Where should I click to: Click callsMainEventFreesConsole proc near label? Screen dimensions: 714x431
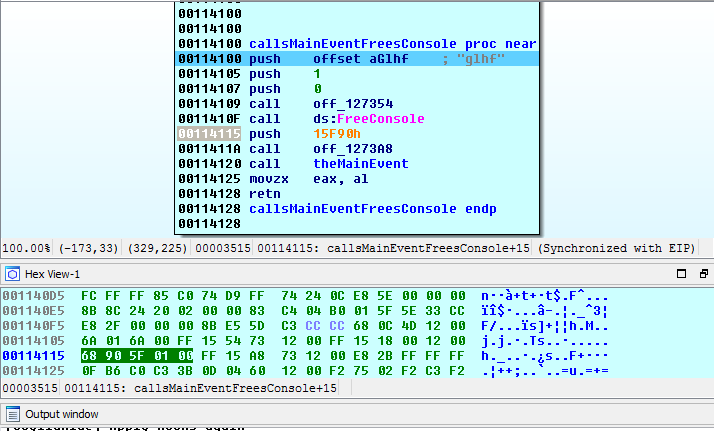393,44
